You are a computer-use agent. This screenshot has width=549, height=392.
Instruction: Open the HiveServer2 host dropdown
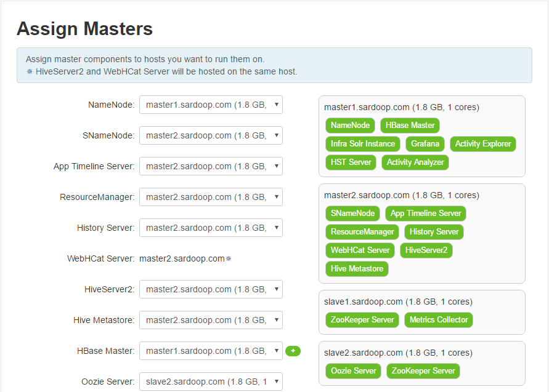click(211, 289)
